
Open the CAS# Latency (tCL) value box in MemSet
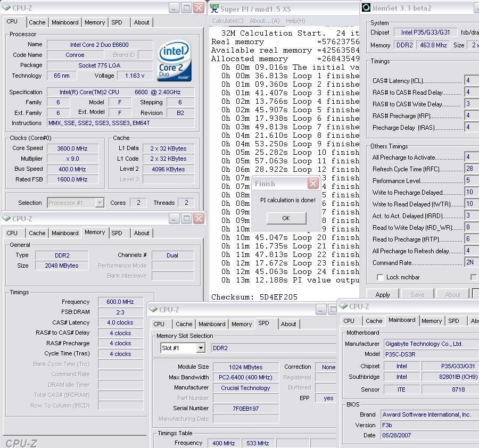click(x=472, y=80)
